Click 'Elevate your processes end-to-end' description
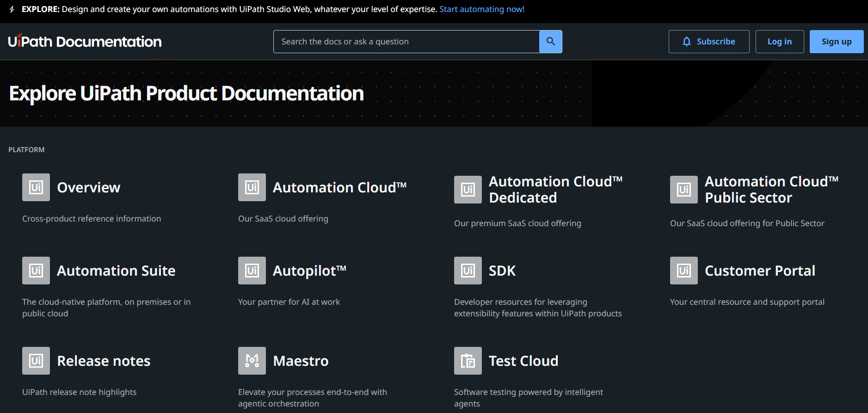This screenshot has width=868, height=413. point(313,398)
